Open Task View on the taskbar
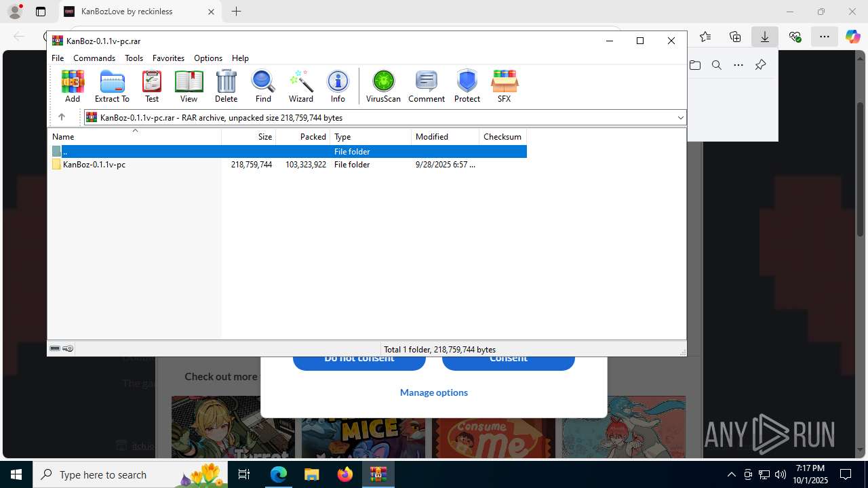This screenshot has height=488, width=868. tap(244, 474)
